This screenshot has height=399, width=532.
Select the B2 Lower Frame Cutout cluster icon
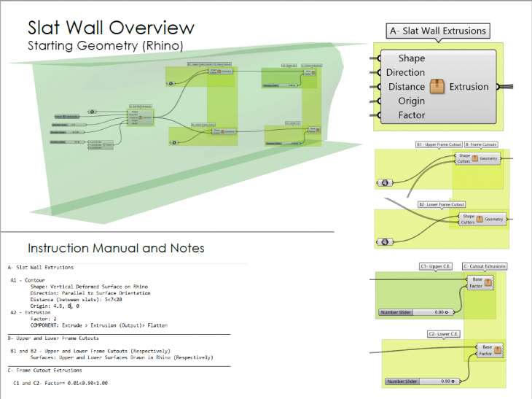(479, 218)
